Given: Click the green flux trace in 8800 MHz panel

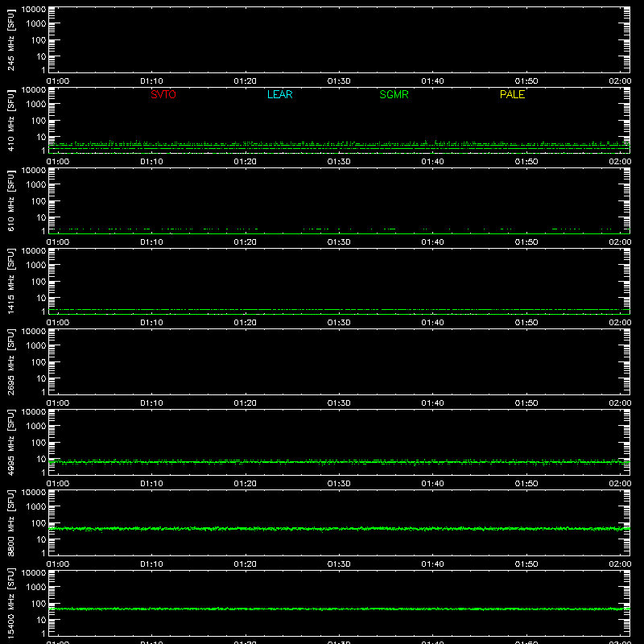Looking at the screenshot, I should click(339, 529).
